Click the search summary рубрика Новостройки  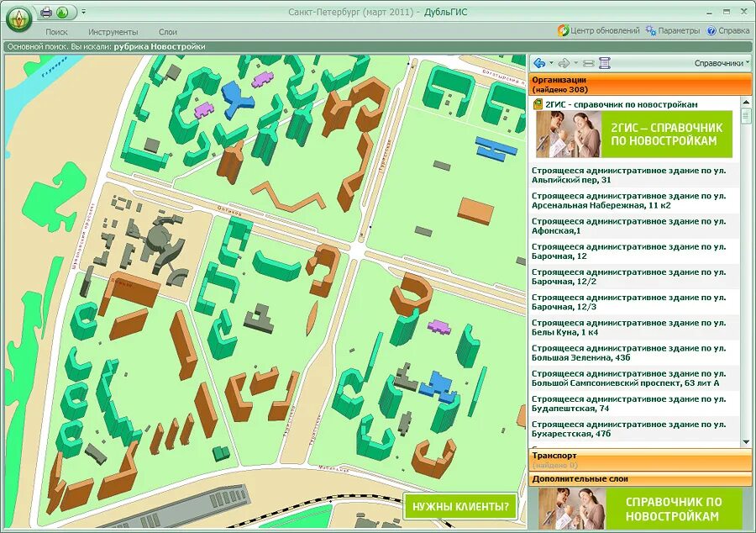[x=160, y=47]
